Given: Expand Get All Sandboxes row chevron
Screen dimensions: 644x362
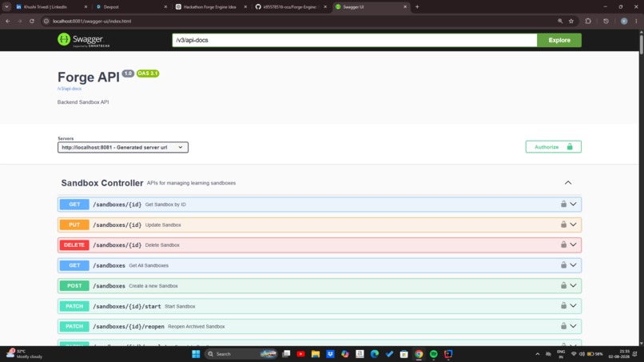Looking at the screenshot, I should coord(574,265).
